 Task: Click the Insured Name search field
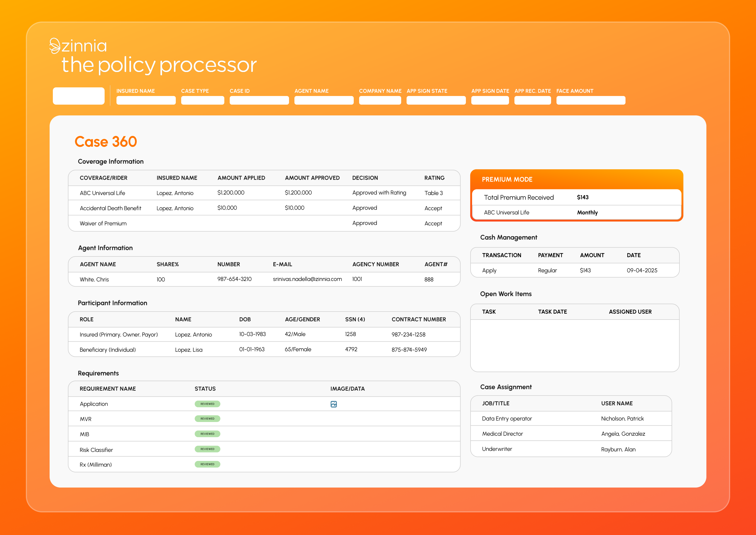[146, 100]
